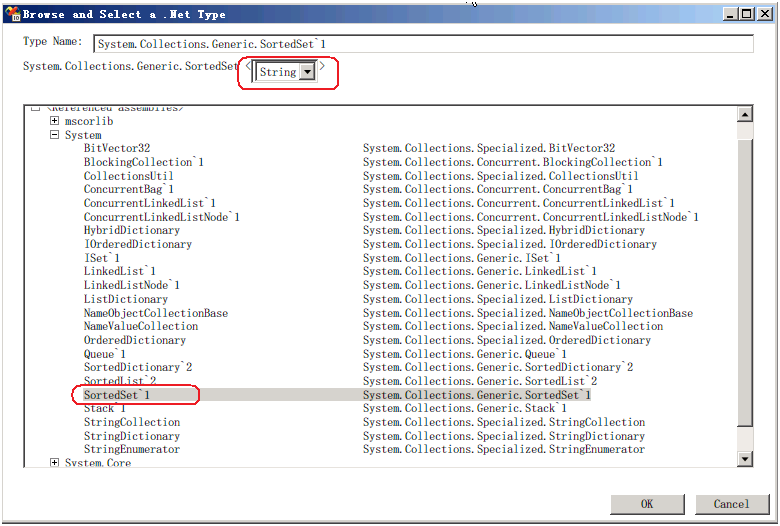
Task: Click the System assembly label
Action: 83,135
